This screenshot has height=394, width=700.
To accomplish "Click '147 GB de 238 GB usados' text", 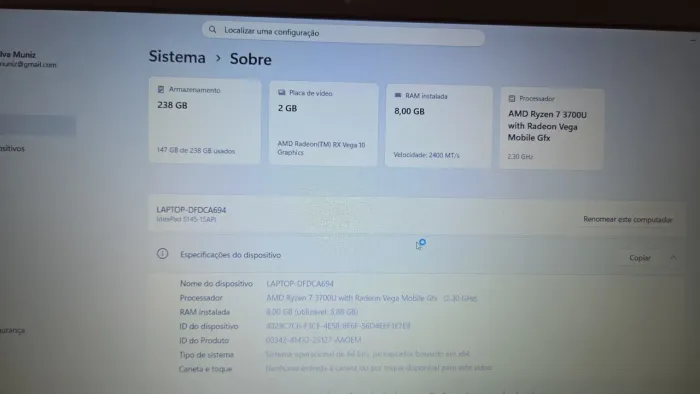I will tap(196, 151).
